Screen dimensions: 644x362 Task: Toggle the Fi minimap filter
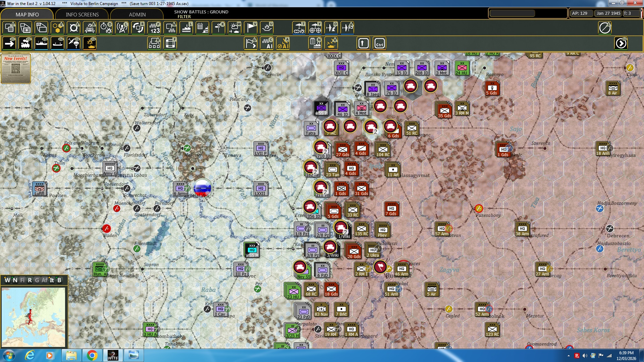click(22, 280)
